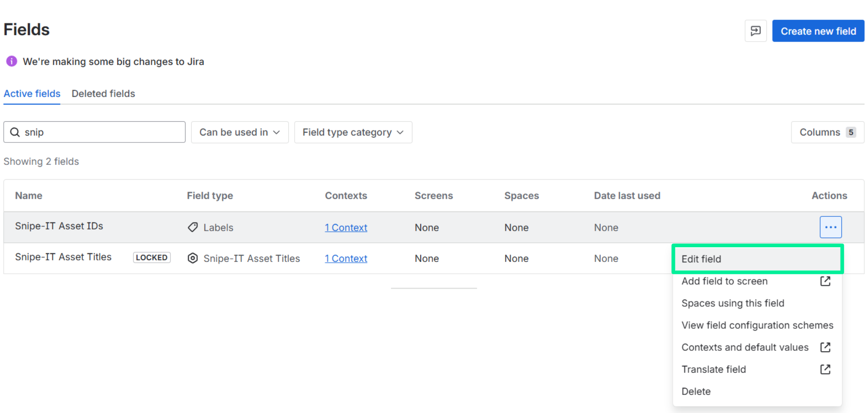
Task: Click the Snipe-IT Asset Titles field type icon
Action: (193, 259)
